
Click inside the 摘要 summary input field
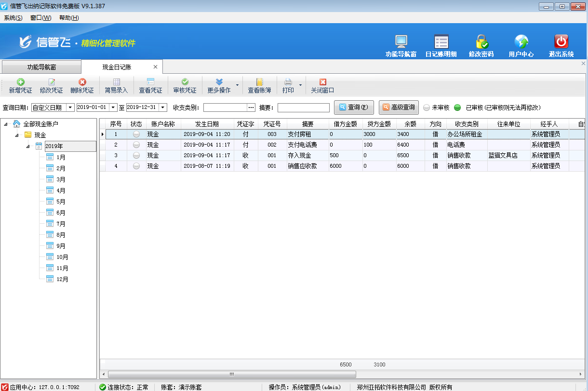[x=303, y=107]
